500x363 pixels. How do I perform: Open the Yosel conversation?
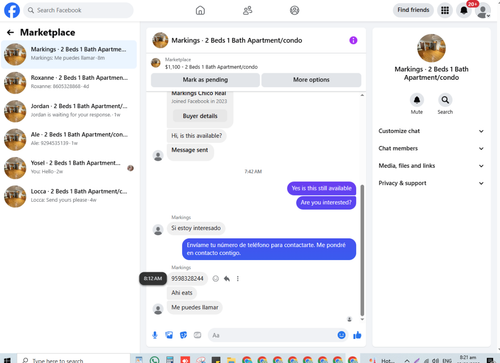point(69,168)
